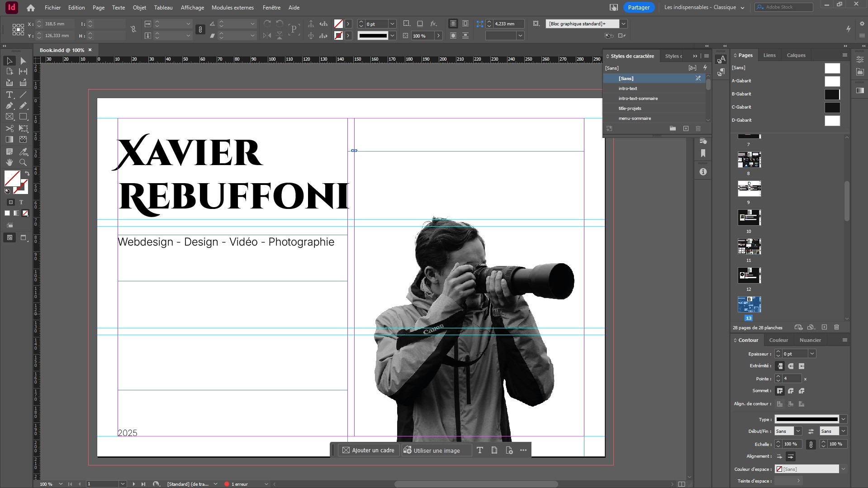Open the Tableau menu
This screenshot has width=868, height=488.
pyautogui.click(x=163, y=7)
